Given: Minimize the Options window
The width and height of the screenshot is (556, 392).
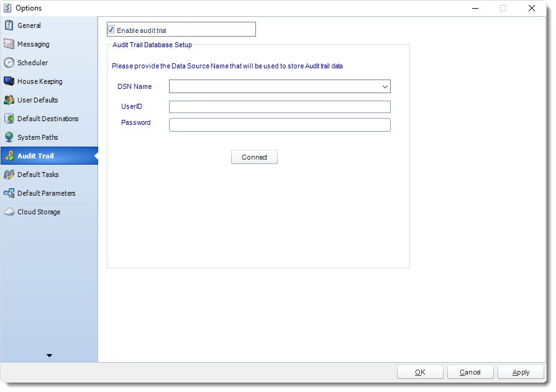Looking at the screenshot, I should point(475,8).
